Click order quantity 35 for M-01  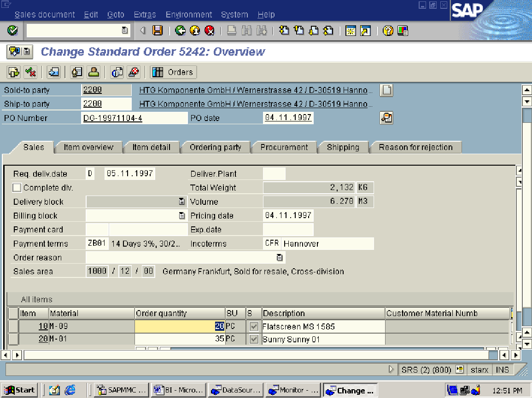180,339
